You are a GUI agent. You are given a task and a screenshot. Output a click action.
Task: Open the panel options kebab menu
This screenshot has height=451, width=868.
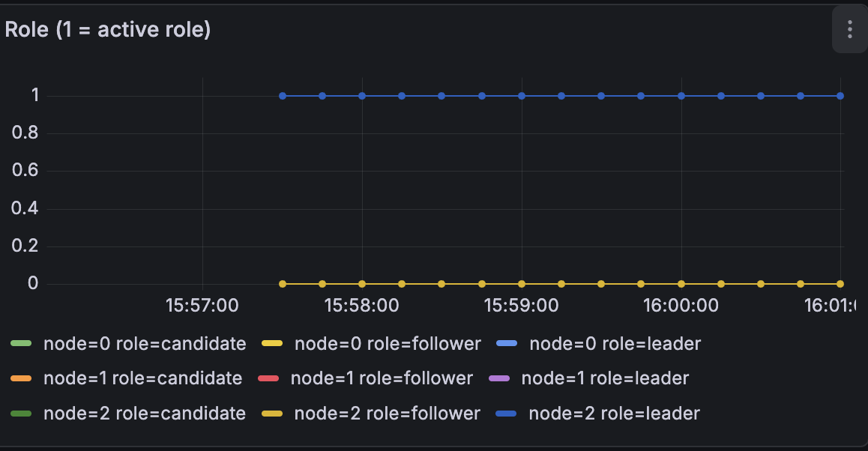[x=849, y=30]
